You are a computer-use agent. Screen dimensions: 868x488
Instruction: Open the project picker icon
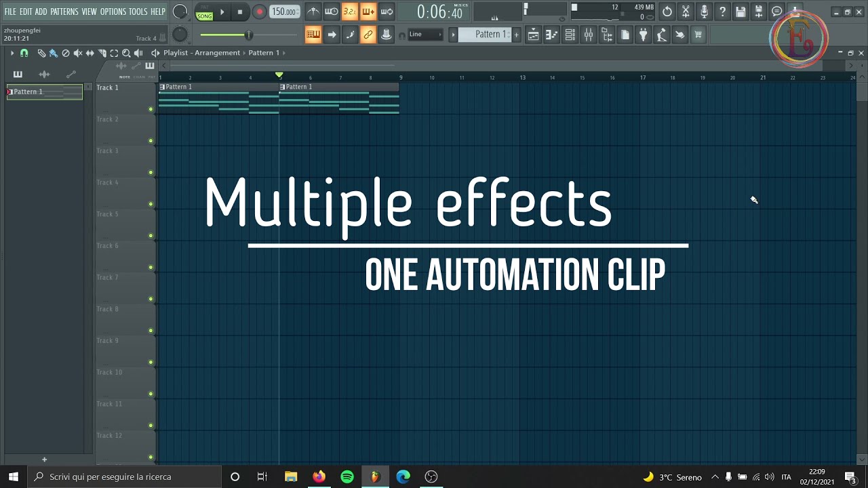coord(625,35)
